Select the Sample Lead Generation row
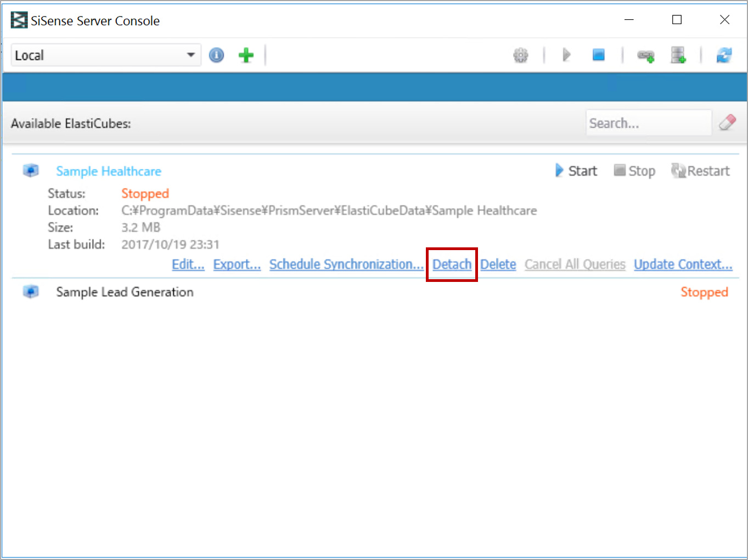748x560 pixels. (x=374, y=292)
